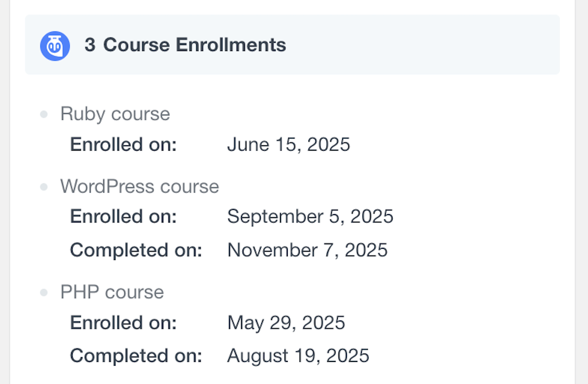Image resolution: width=588 pixels, height=384 pixels.
Task: Click the June 15, 2025 enrollment date
Action: pos(288,144)
